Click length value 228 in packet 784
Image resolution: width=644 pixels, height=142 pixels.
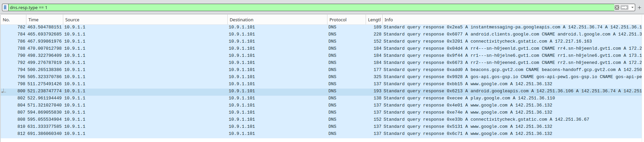[x=377, y=34]
